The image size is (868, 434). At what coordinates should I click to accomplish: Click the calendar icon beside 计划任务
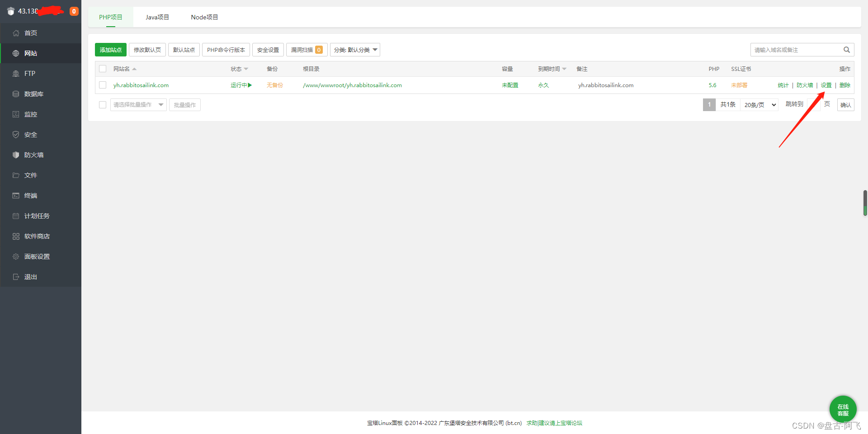[x=16, y=216]
